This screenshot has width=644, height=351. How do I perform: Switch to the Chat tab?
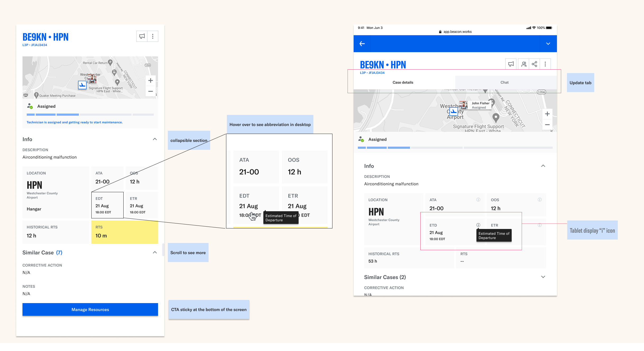pyautogui.click(x=504, y=82)
